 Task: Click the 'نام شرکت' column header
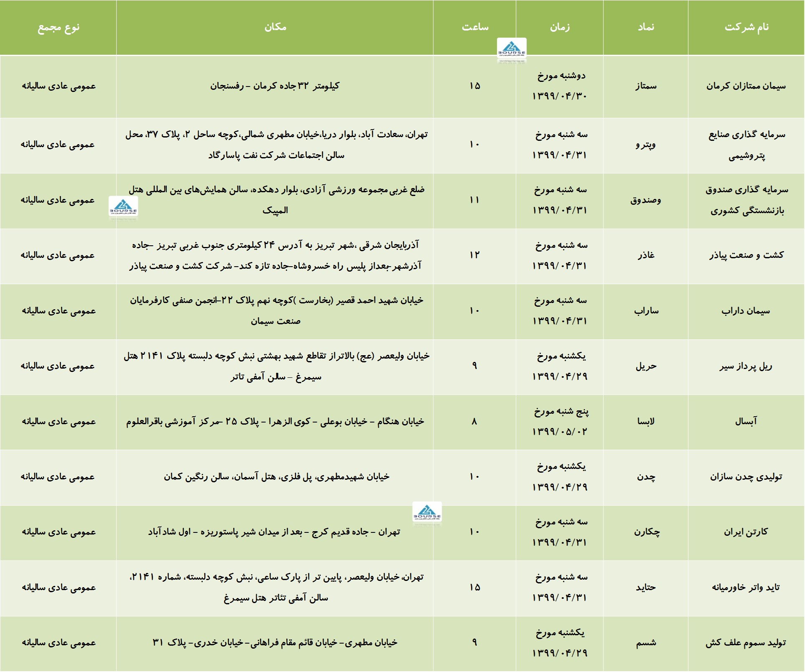[746, 27]
